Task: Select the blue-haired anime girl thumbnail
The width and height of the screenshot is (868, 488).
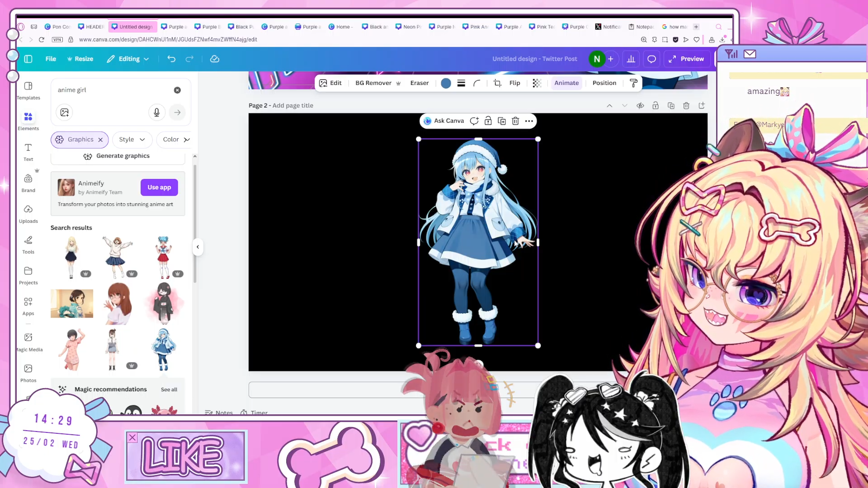Action: click(x=163, y=349)
